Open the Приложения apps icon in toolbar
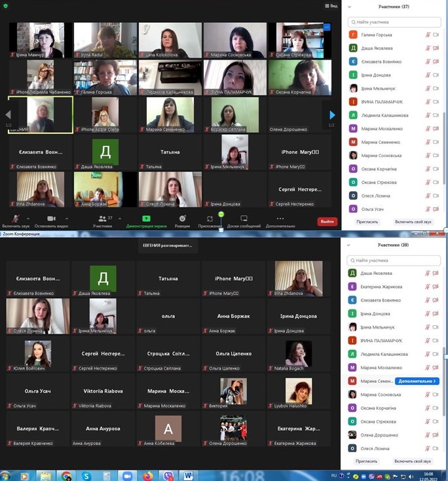Viewport: 448px width, 481px height. (x=210, y=219)
